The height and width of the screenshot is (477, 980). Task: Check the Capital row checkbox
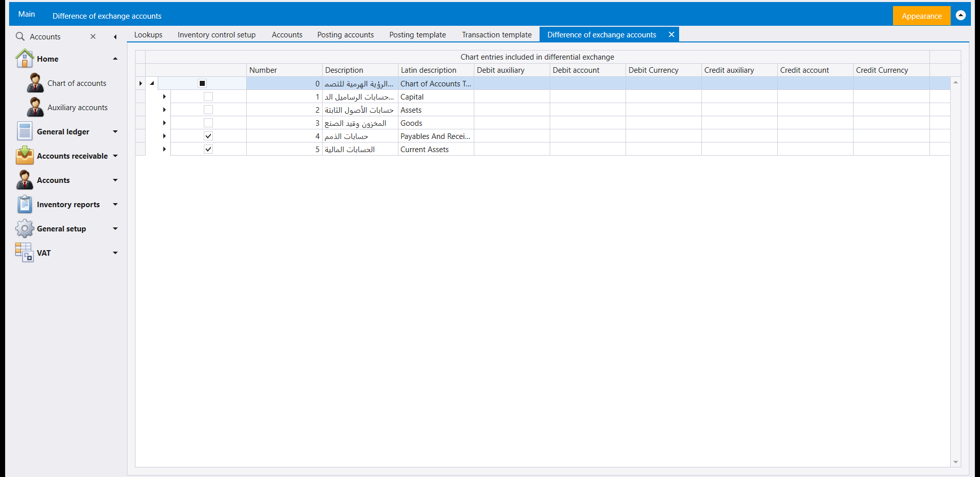point(208,97)
